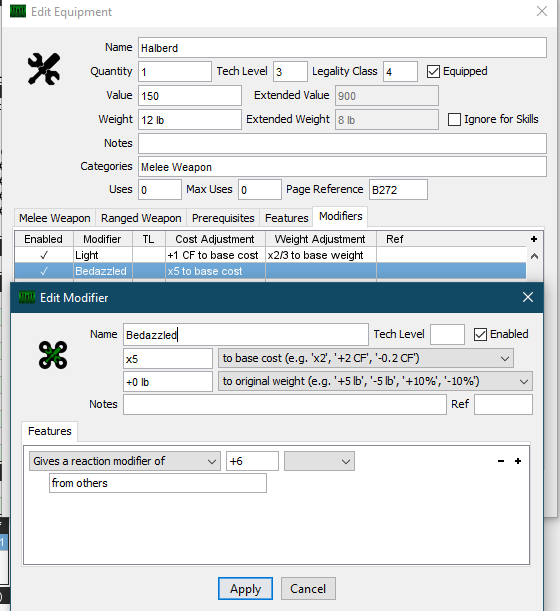Remove the reaction modifier feature with minus
The image size is (560, 611).
pyautogui.click(x=501, y=461)
